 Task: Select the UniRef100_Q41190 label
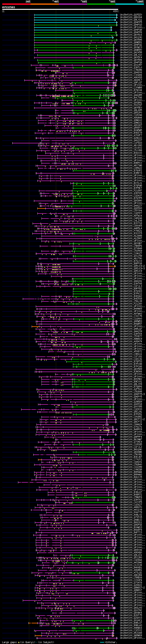(131, 37)
